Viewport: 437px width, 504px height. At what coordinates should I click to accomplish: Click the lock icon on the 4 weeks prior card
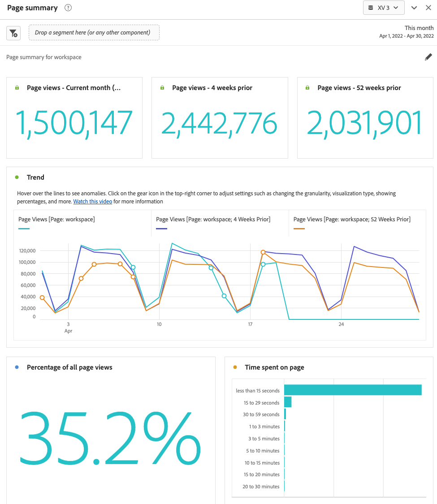point(162,87)
